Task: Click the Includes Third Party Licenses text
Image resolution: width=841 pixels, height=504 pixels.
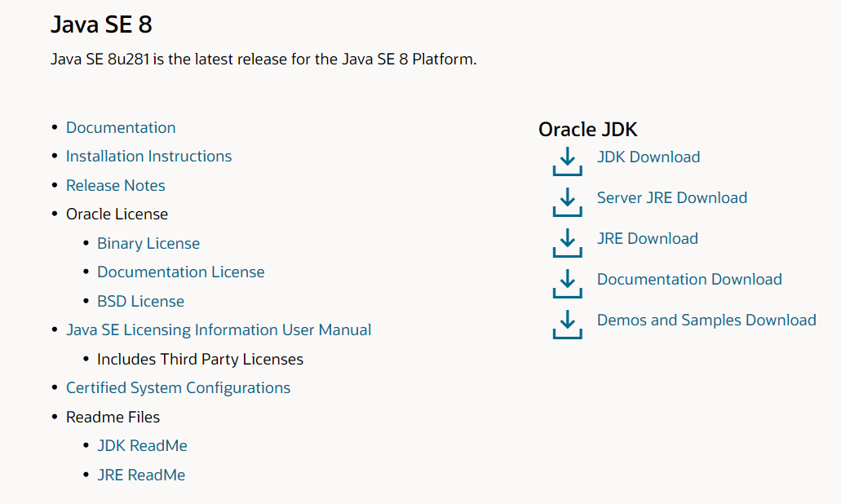Action: [200, 359]
